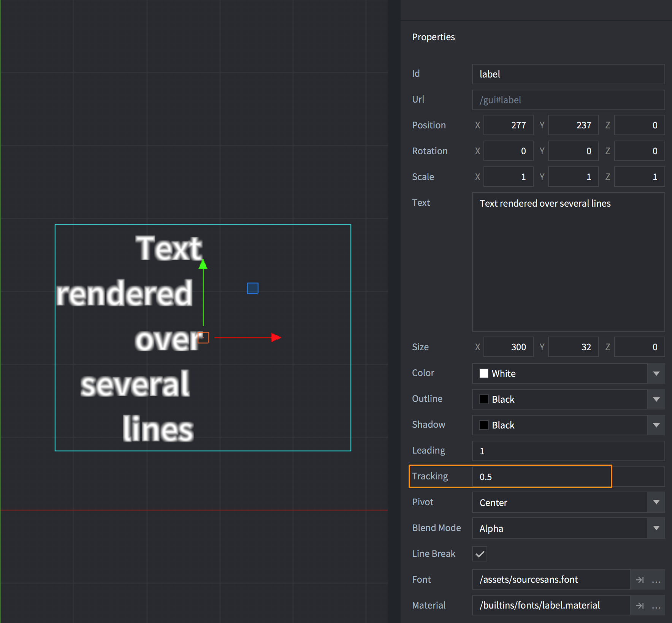Edit the Id field containing label
Image resolution: width=672 pixels, height=623 pixels.
568,74
